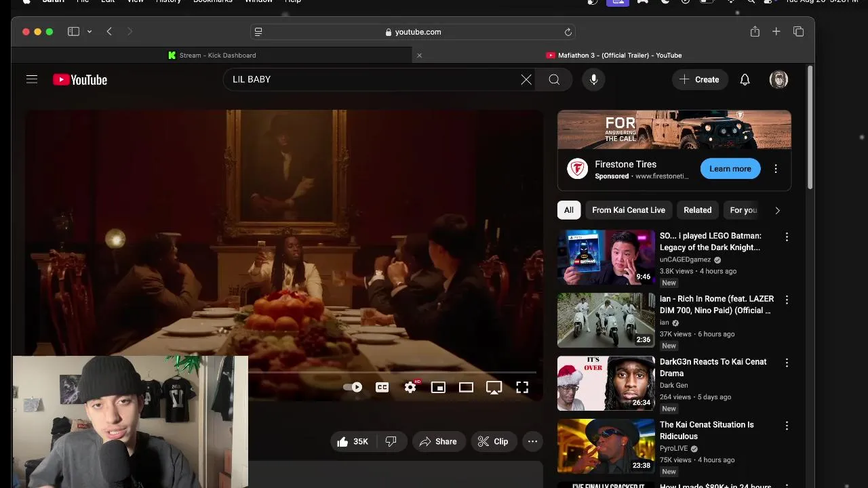Expand Safari sidebar dropdown chevron
This screenshot has height=488, width=868.
tap(89, 32)
